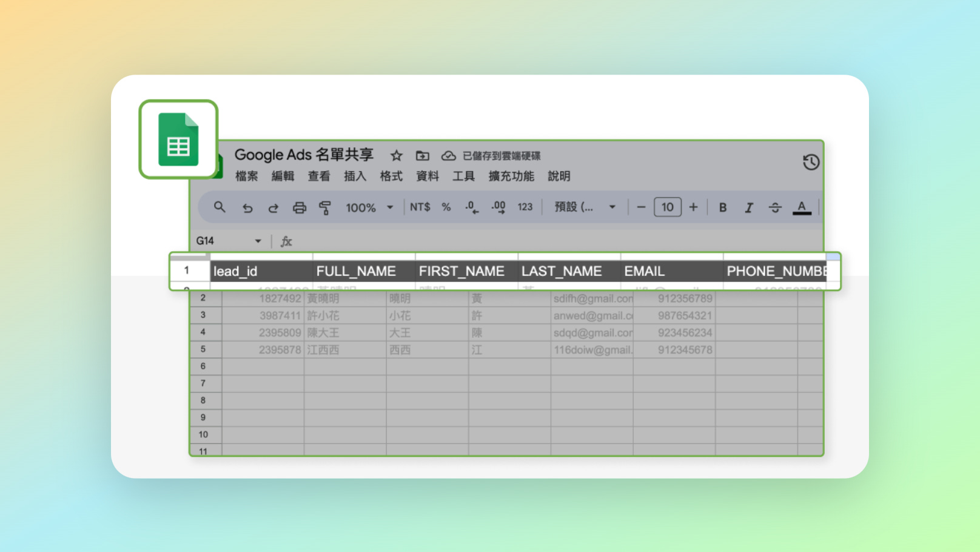Select the LAST_NAME header cell
Screen dimensions: 980x552
[x=569, y=271]
